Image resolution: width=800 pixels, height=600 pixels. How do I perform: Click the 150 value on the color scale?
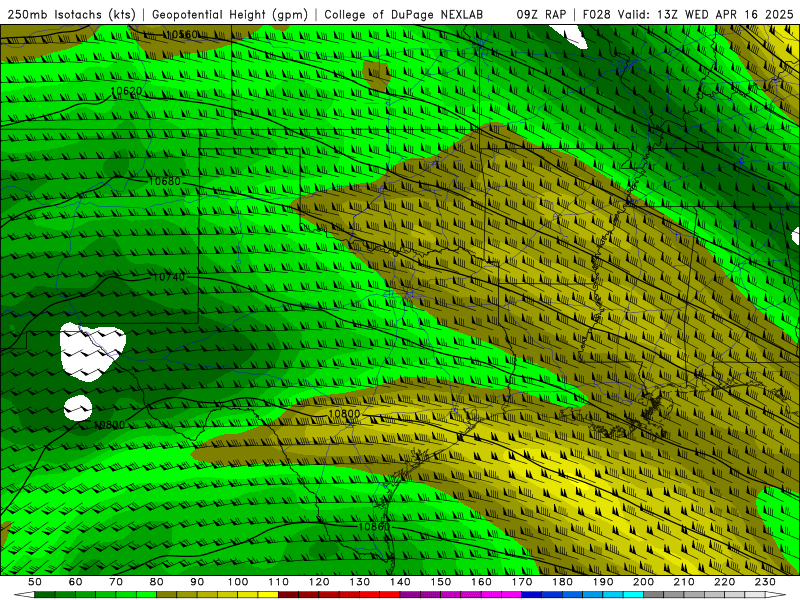pyautogui.click(x=441, y=582)
